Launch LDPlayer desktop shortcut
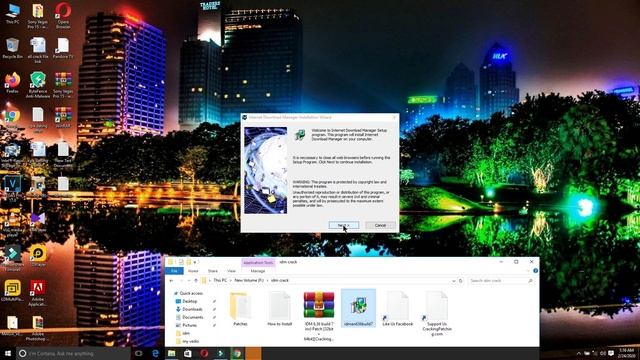 pyautogui.click(x=38, y=256)
